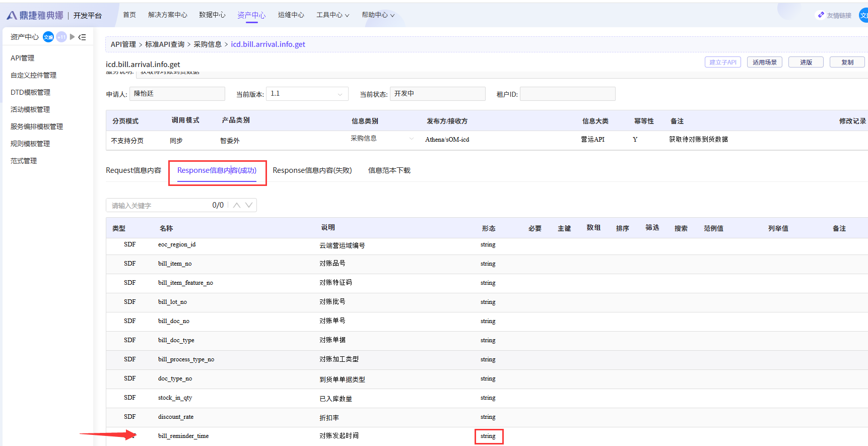Click the blue 文盛 avatar badge
The width and height of the screenshot is (868, 446).
tap(48, 37)
